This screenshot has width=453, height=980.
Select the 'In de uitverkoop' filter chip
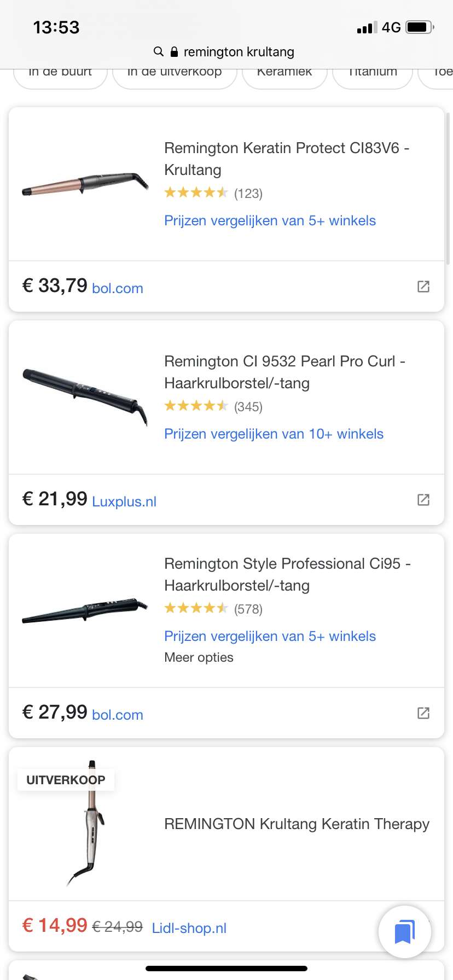click(175, 74)
